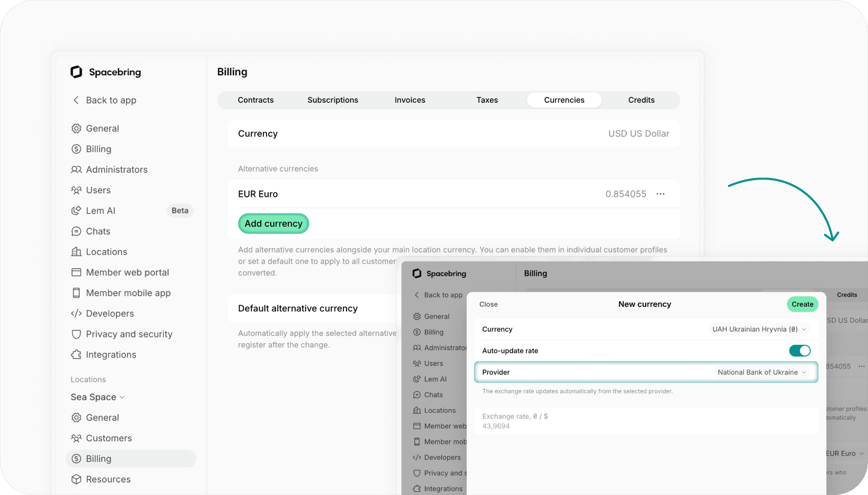Click Developers code icon in main sidebar

pyautogui.click(x=76, y=313)
